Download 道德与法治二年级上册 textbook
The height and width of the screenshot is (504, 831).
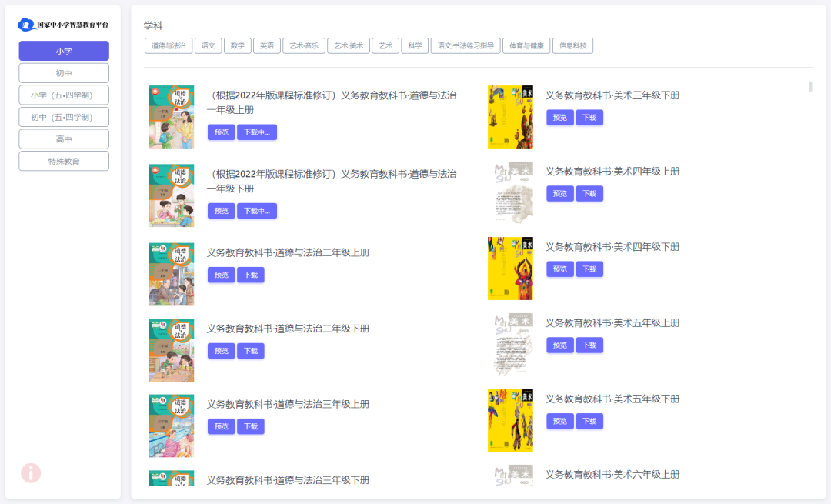[250, 274]
